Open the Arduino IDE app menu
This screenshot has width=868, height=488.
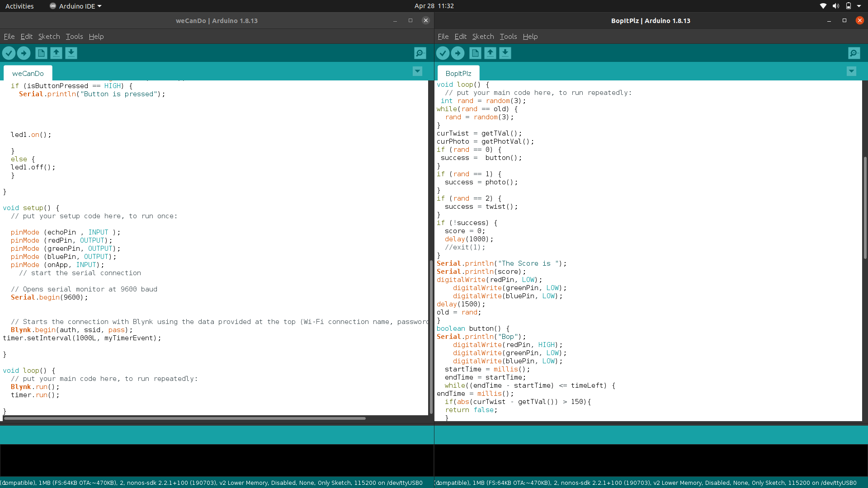pyautogui.click(x=75, y=6)
